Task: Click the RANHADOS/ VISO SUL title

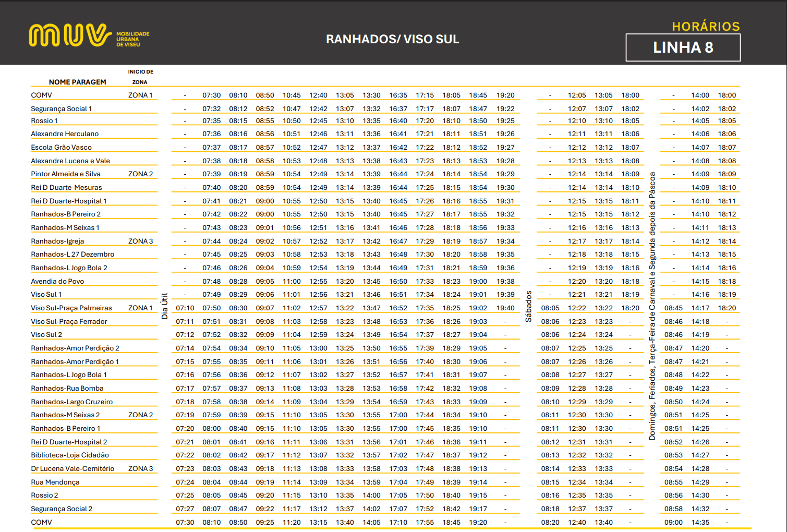Action: point(392,40)
